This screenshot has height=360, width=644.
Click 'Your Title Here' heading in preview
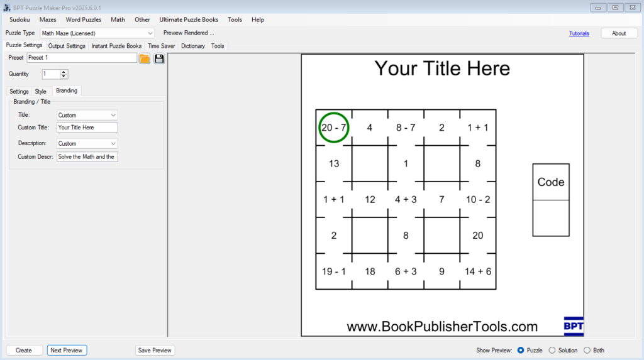coord(442,68)
